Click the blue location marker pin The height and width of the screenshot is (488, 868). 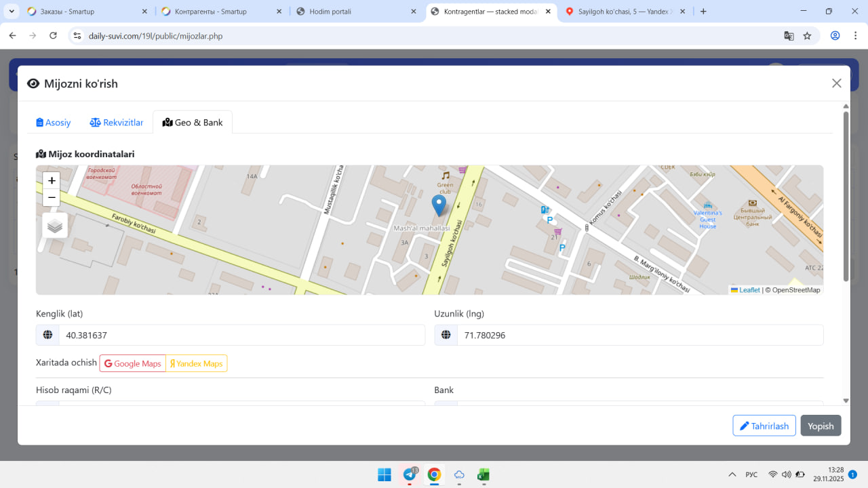[x=439, y=203]
